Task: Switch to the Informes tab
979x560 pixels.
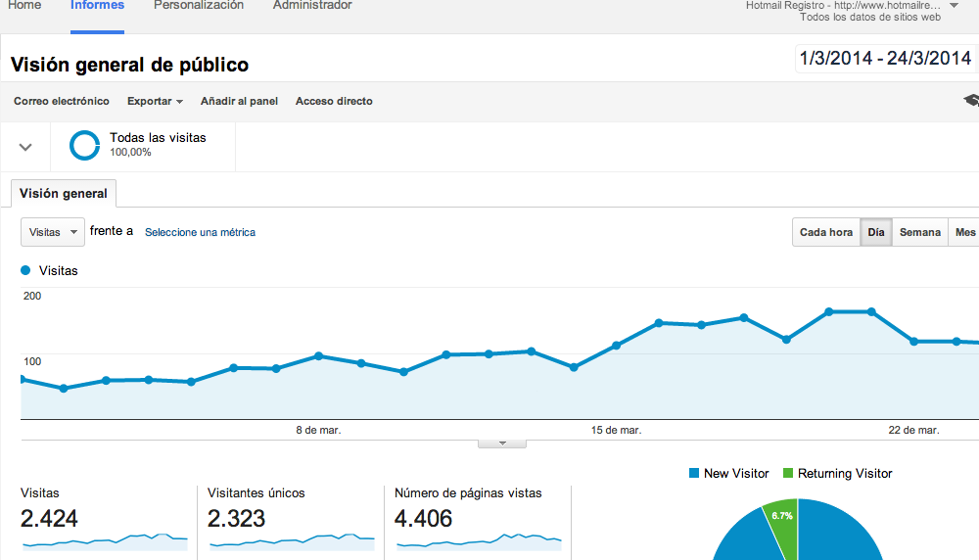Action: [97, 6]
